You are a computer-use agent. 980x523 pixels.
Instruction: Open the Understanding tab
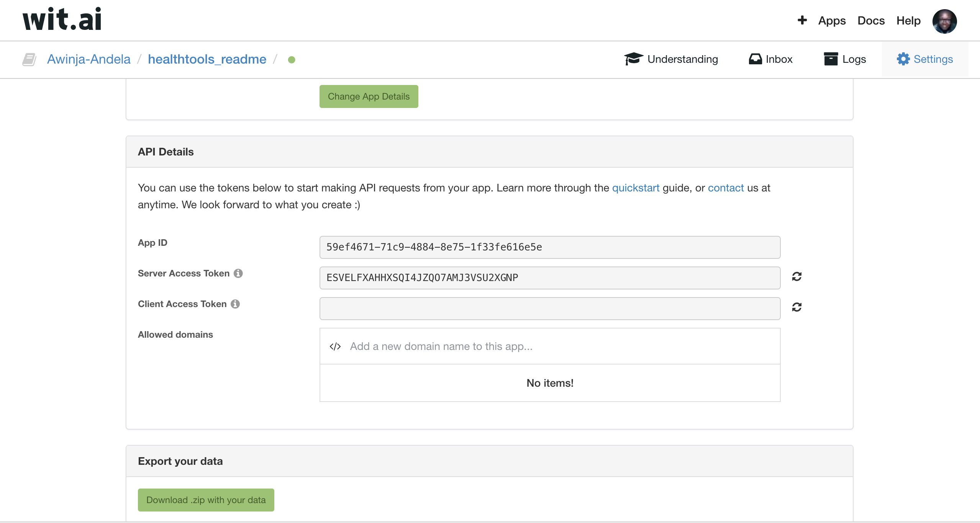pos(671,59)
